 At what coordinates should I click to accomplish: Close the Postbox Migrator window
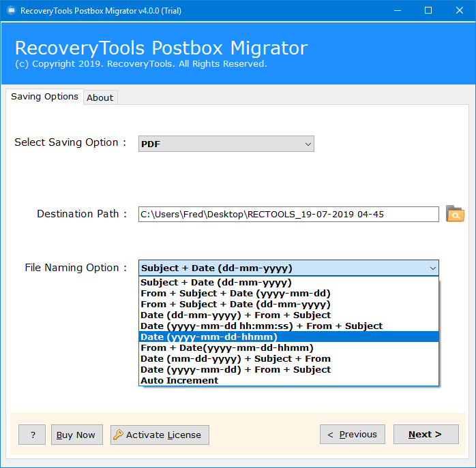point(460,11)
